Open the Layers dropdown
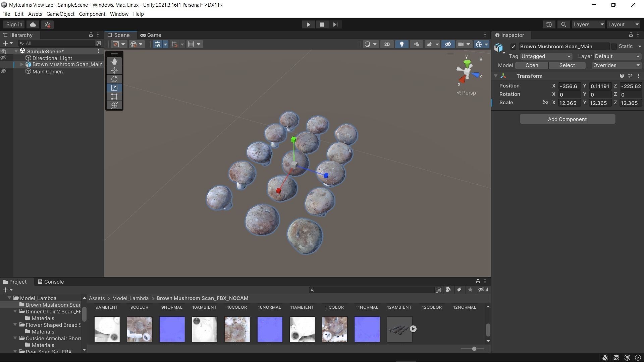 (588, 24)
